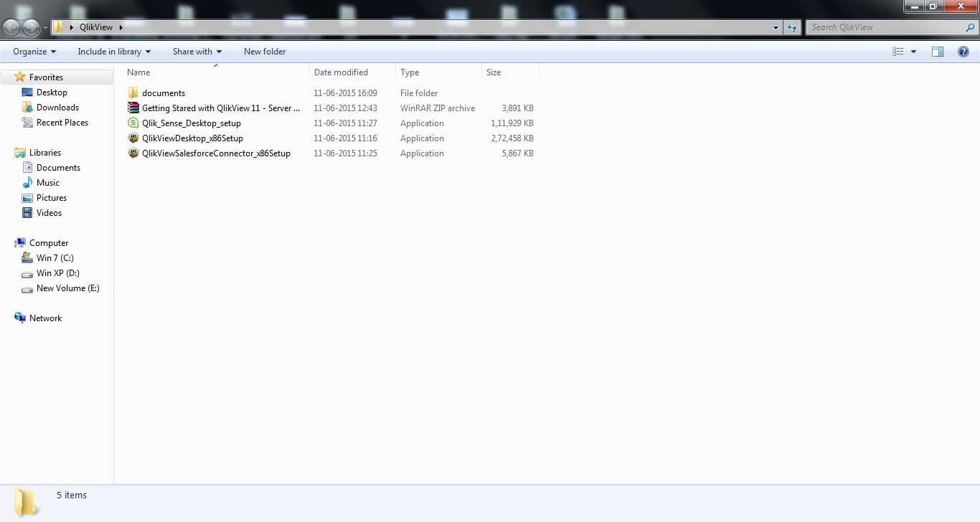Click the QlikView breadcrumb in address bar

96,27
